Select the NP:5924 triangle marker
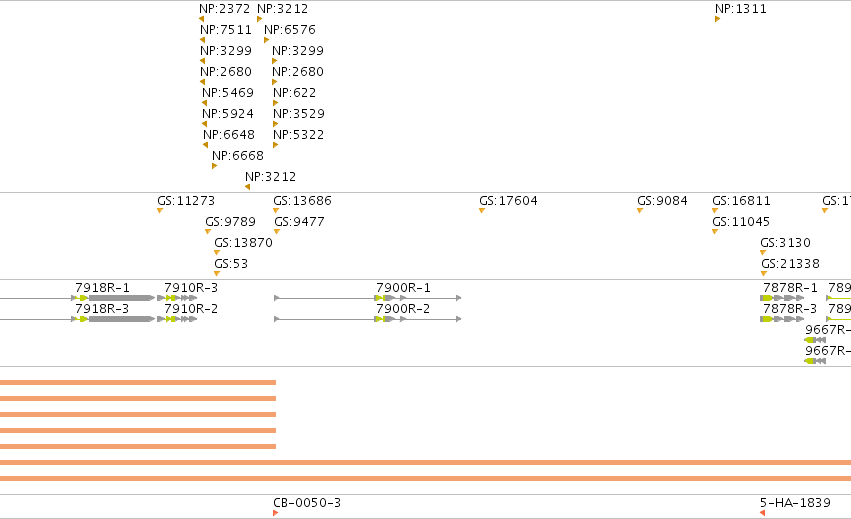This screenshot has height=519, width=851. point(205,124)
